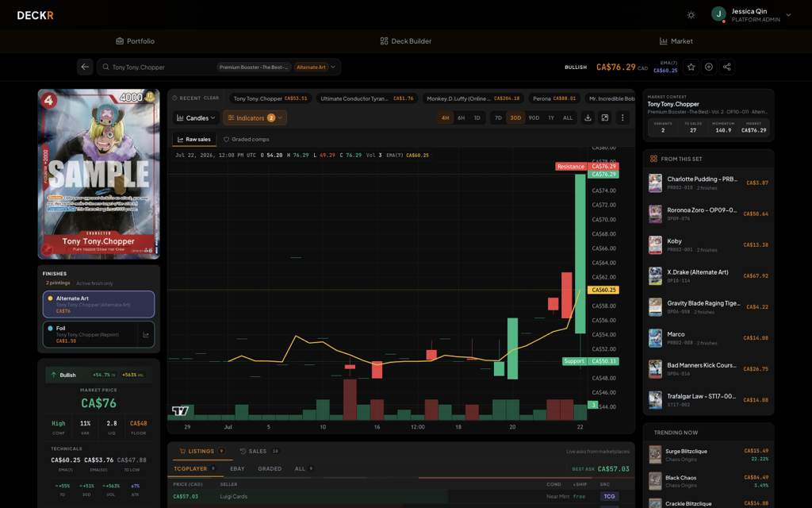Open the Marco set card
The image size is (812, 508).
[708, 338]
